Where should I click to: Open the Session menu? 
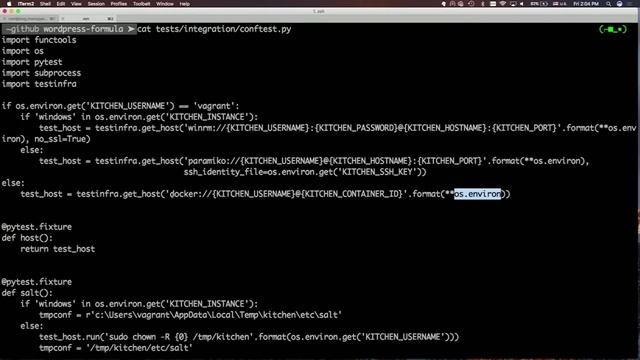(96, 4)
